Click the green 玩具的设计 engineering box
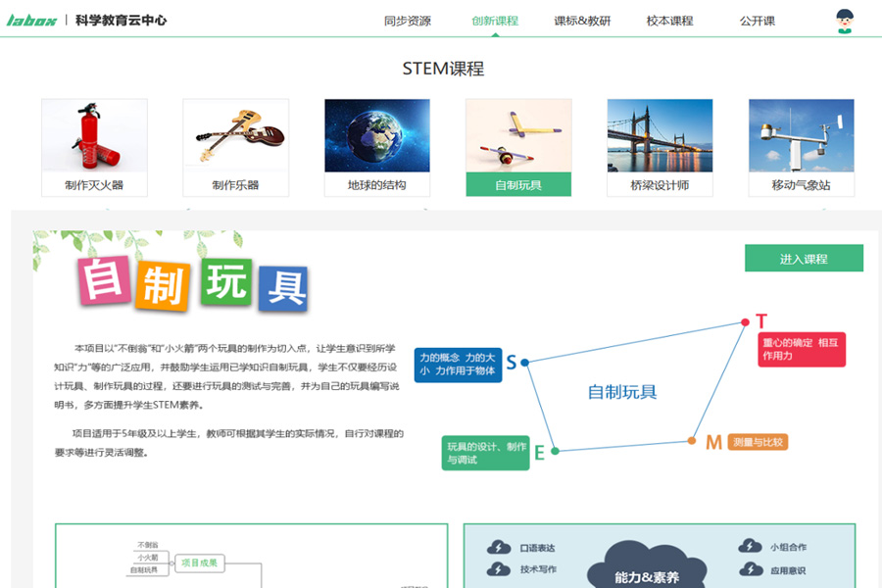 (x=485, y=453)
